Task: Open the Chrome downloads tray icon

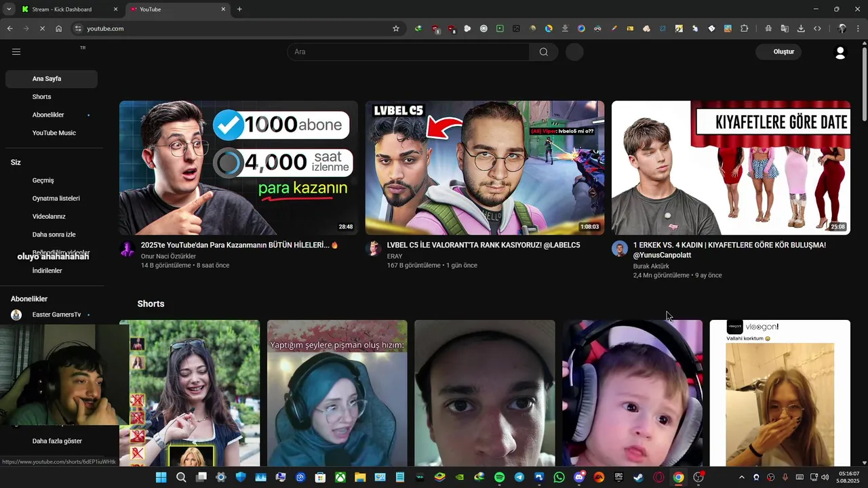Action: click(x=801, y=28)
